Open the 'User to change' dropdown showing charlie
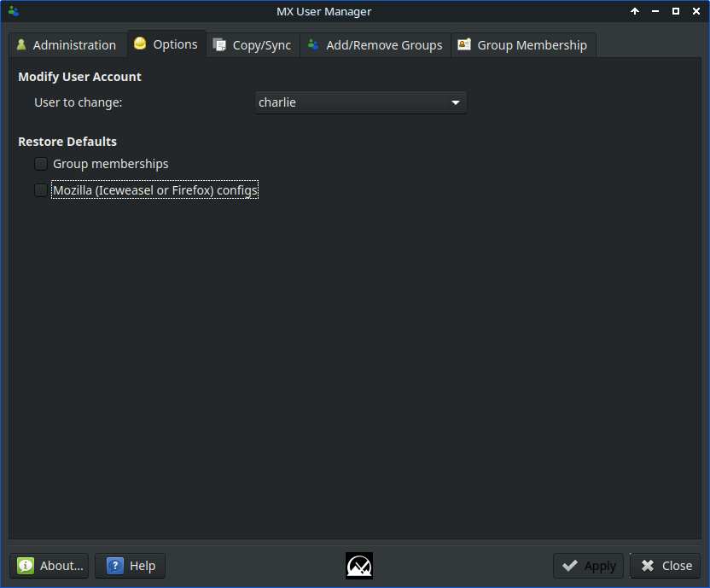This screenshot has height=588, width=710. tap(360, 102)
